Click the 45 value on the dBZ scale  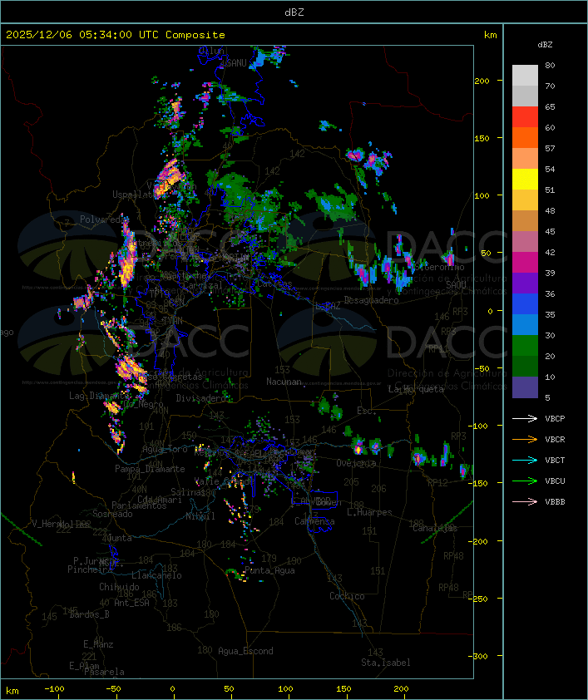pos(550,231)
